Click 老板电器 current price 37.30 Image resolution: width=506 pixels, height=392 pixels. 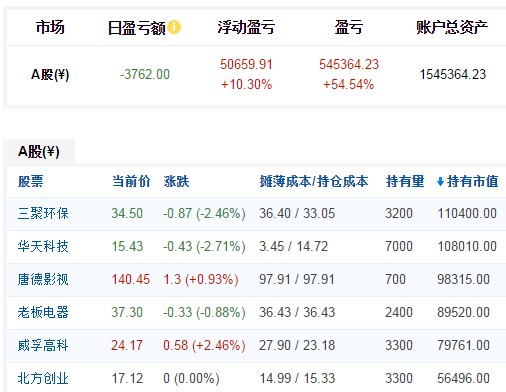click(127, 312)
